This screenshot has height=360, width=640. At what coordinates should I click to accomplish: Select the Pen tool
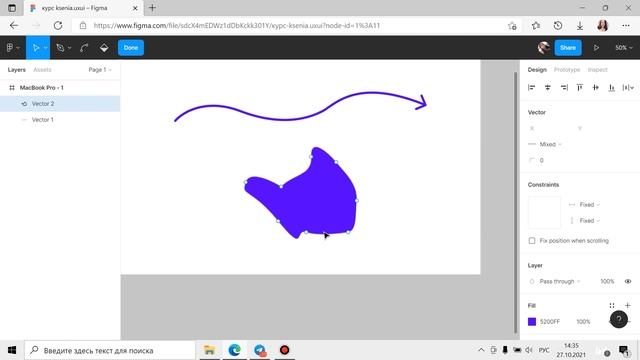60,48
